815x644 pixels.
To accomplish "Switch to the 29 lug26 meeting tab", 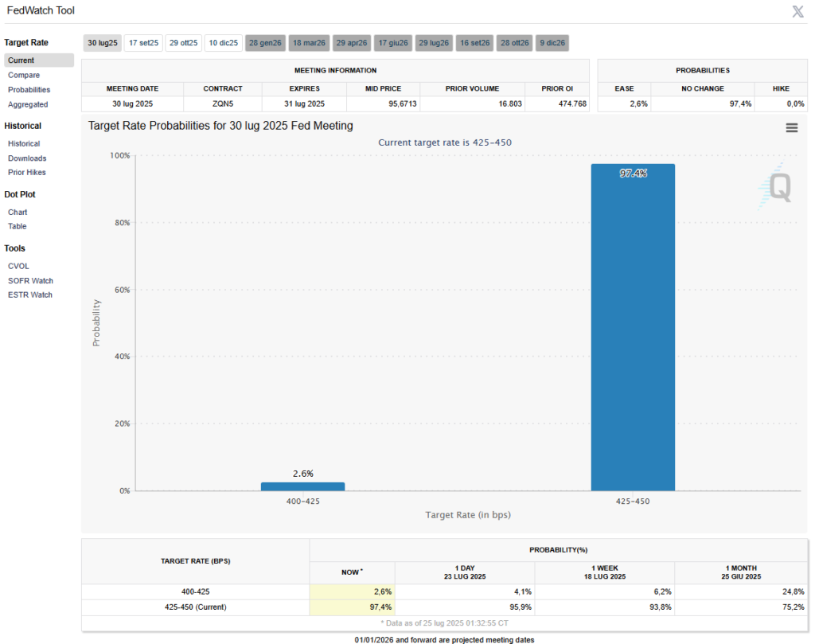I will [434, 43].
